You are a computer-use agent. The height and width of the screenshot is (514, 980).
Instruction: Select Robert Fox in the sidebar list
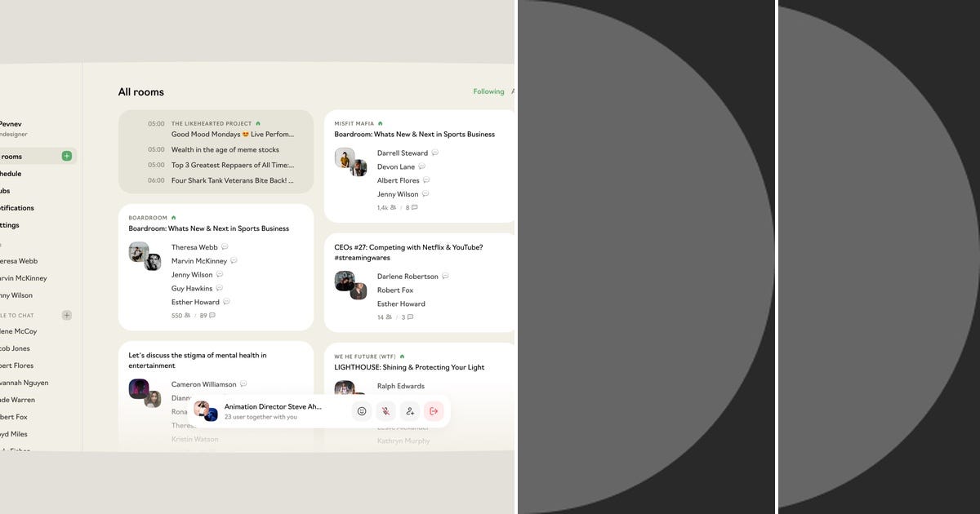coord(14,417)
